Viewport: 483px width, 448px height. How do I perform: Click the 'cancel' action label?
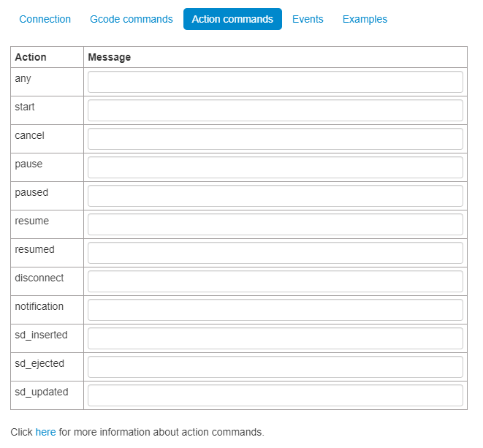pos(29,136)
